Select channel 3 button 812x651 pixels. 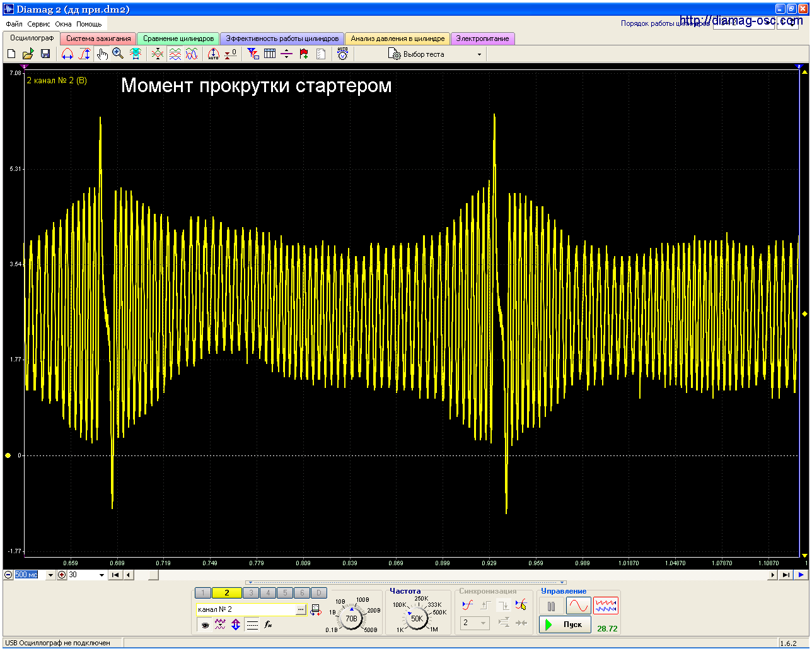click(251, 593)
